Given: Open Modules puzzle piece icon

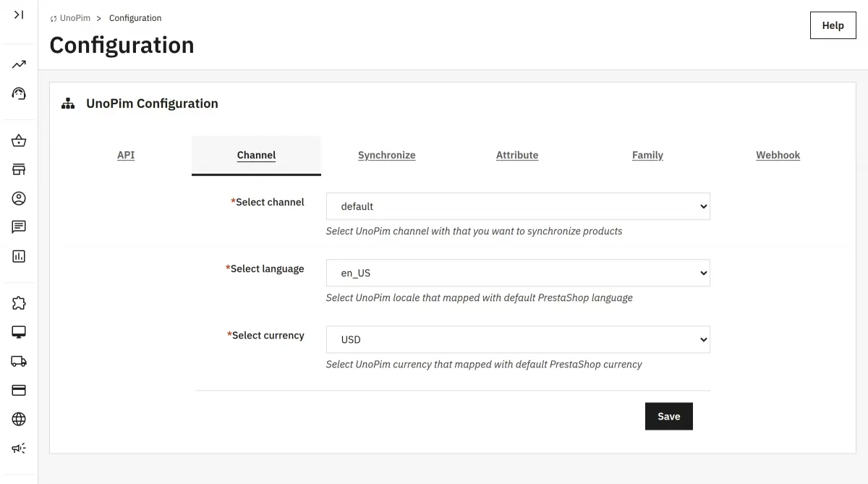Looking at the screenshot, I should [19, 303].
